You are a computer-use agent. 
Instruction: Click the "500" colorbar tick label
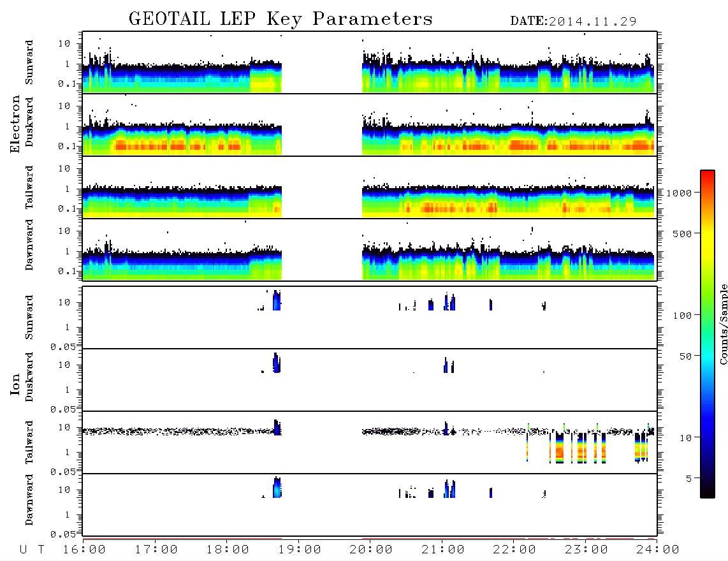(x=682, y=234)
